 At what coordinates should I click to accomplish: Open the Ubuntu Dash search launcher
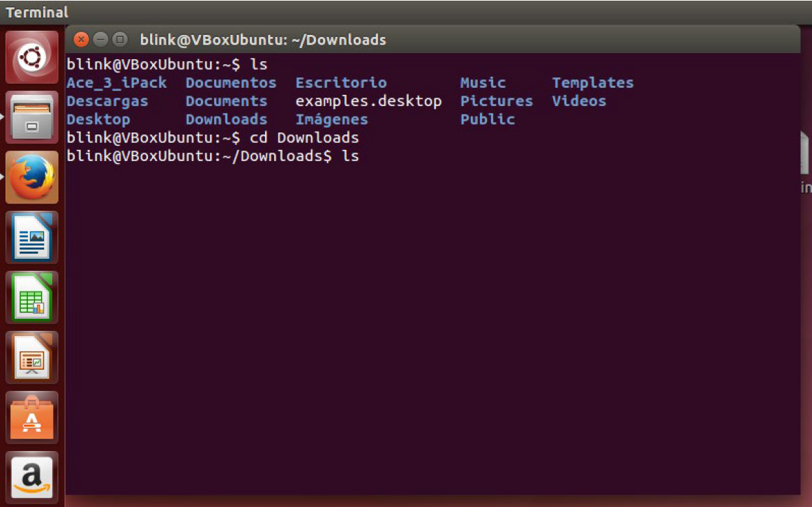31,58
